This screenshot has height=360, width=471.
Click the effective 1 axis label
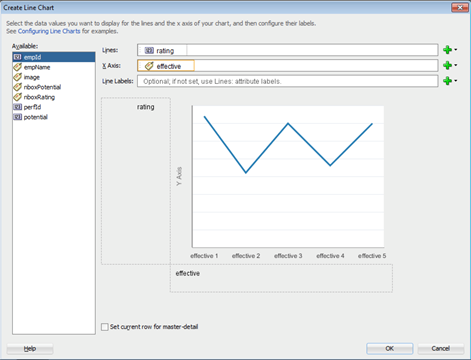[x=204, y=256]
